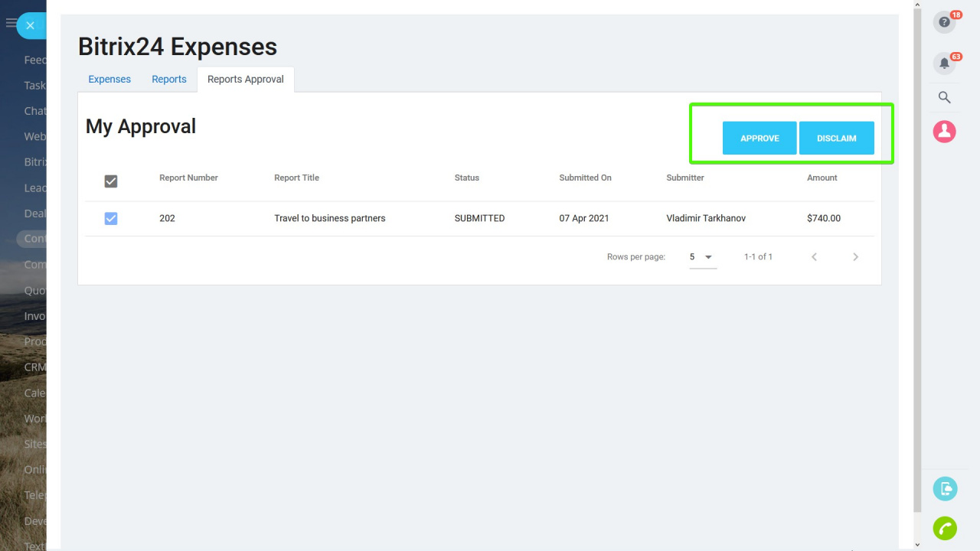Screen dimensions: 980x551
Task: Click the green phone call icon
Action: tap(945, 528)
